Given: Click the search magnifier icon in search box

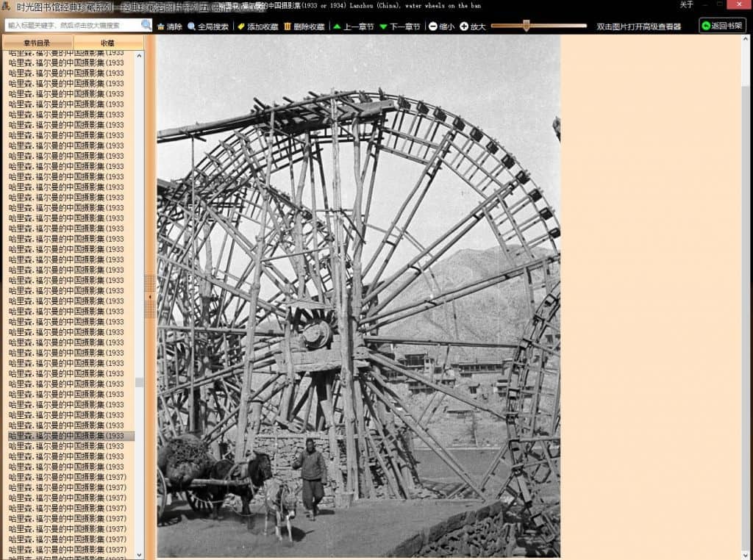Looking at the screenshot, I should [x=146, y=25].
